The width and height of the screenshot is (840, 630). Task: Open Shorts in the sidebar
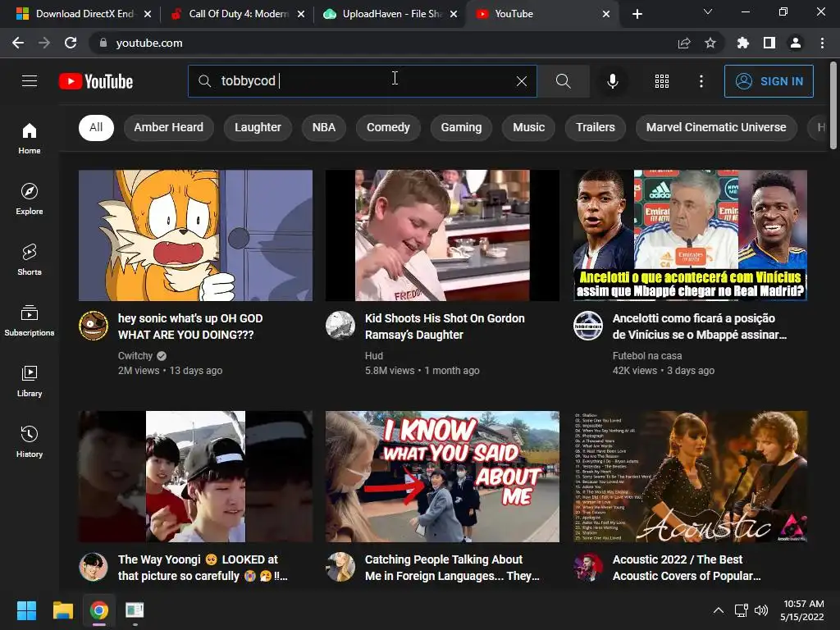tap(30, 260)
